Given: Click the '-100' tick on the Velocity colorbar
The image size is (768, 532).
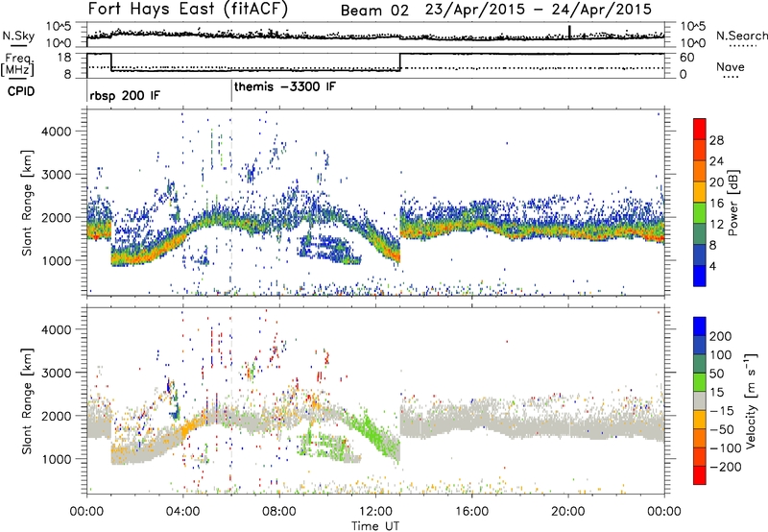Looking at the screenshot, I should (726, 448).
